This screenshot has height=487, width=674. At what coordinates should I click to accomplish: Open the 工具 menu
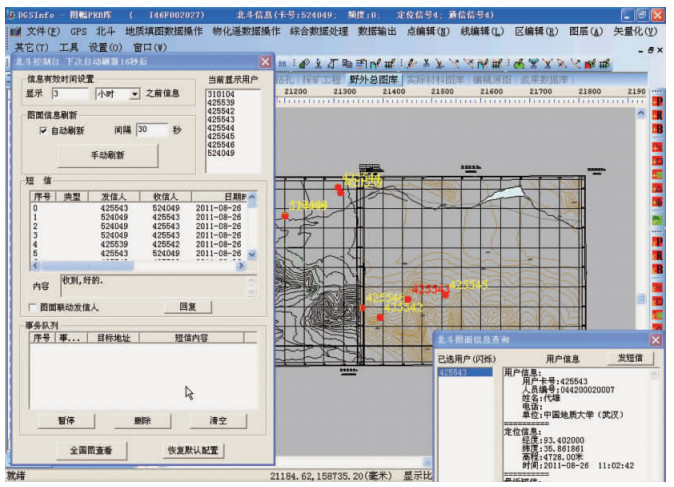point(69,47)
